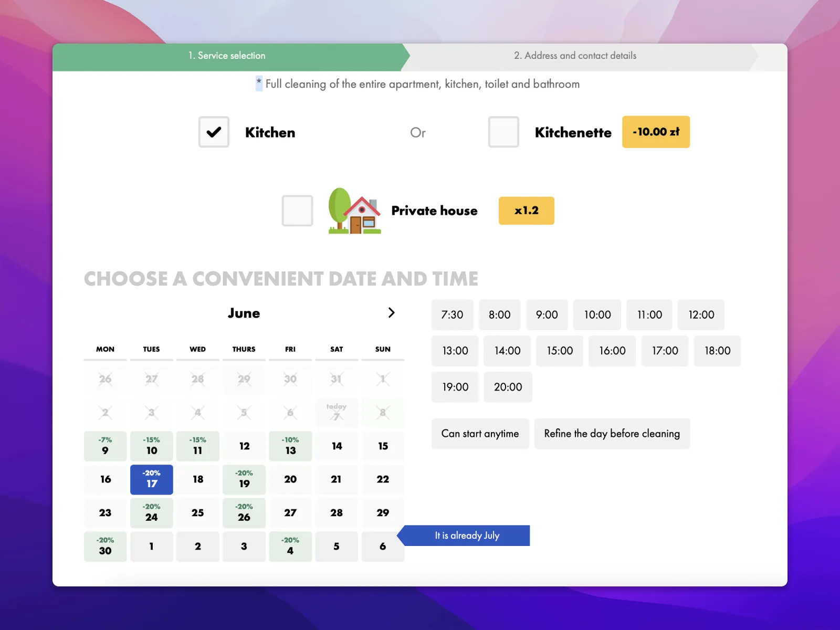Switch to the Service selection step
This screenshot has height=630, width=840.
pos(227,56)
